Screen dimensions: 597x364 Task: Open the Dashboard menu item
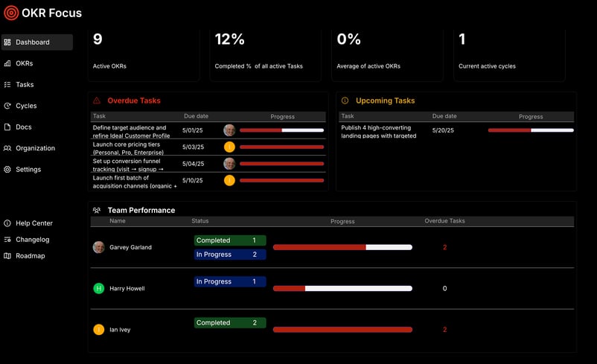pos(37,42)
